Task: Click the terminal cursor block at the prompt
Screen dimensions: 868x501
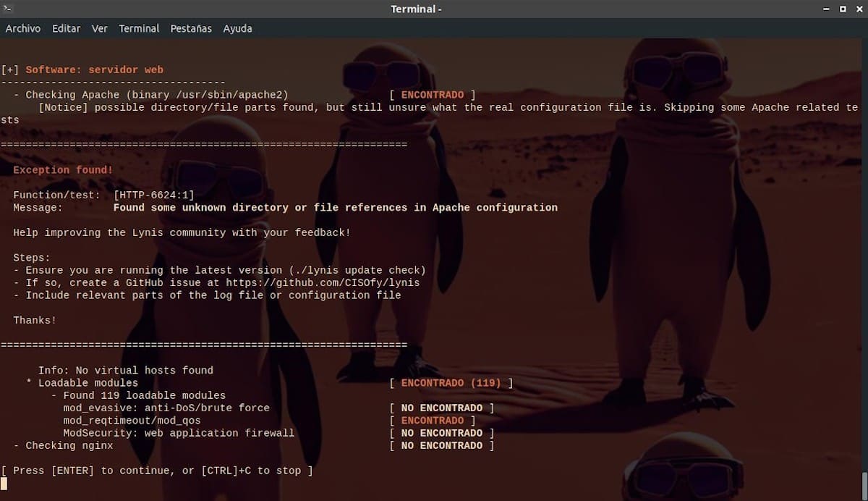Action: (4, 483)
